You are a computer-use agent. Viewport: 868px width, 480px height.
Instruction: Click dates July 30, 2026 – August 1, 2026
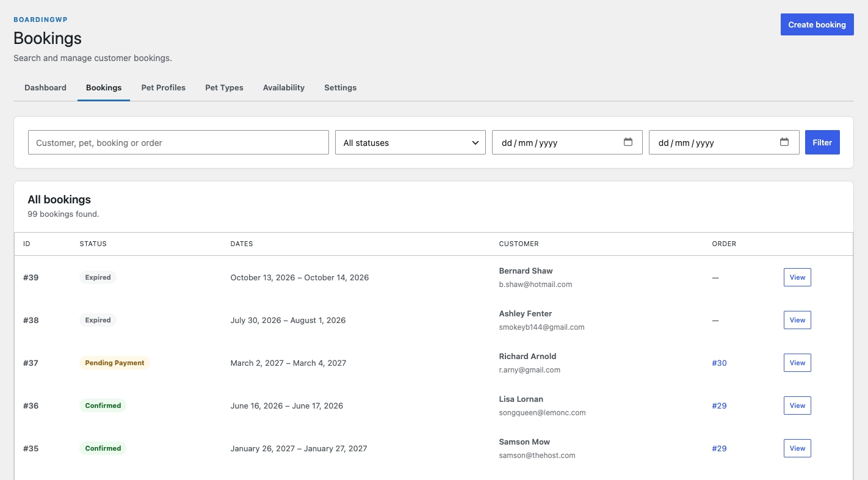coord(288,320)
